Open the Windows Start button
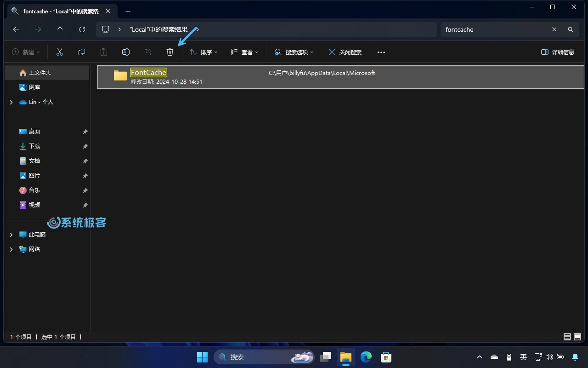588x368 pixels. (202, 357)
